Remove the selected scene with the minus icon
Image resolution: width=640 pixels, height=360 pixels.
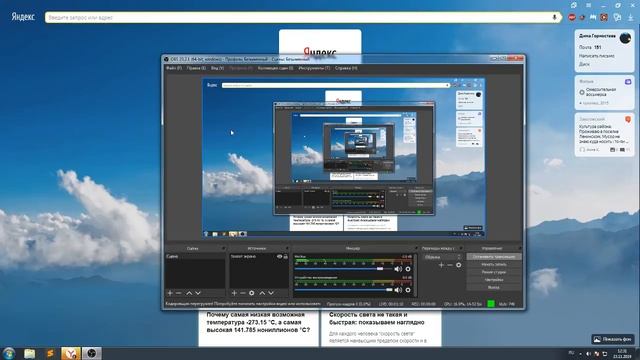(x=178, y=293)
